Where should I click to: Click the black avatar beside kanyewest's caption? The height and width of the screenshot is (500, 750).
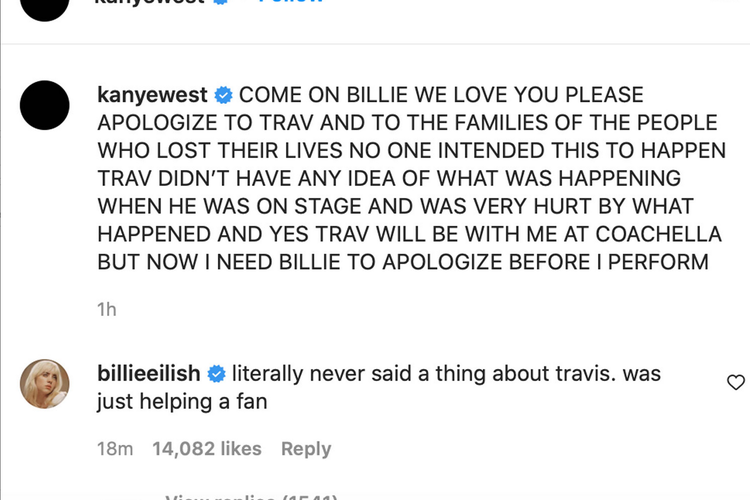pos(45,104)
